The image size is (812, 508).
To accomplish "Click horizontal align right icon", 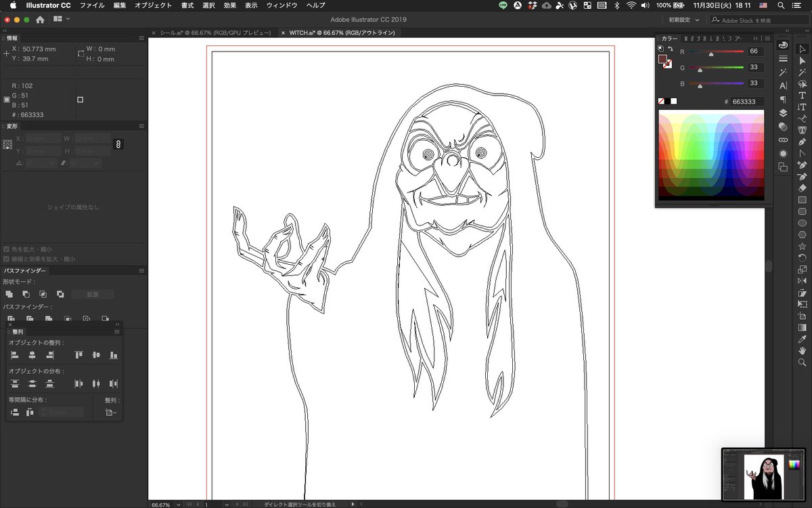I will (49, 355).
